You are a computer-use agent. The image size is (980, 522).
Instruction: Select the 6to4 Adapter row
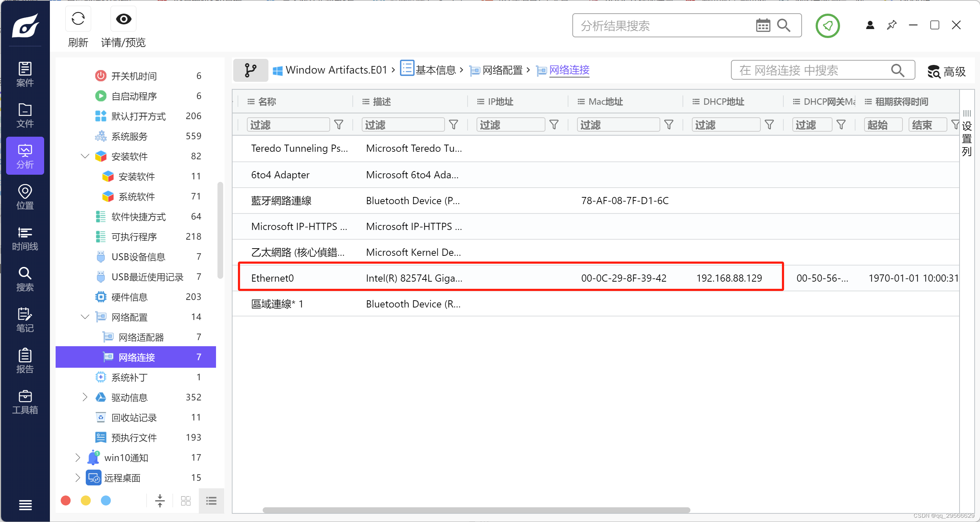[595, 175]
